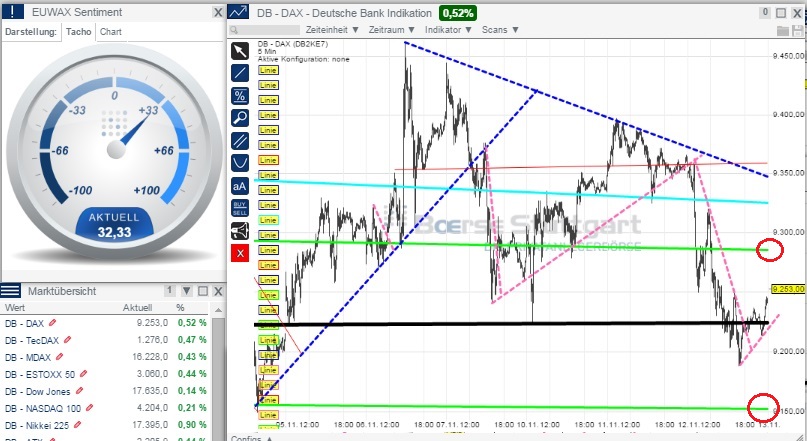Open the DB - DAX row
The height and width of the screenshot is (441, 807).
106,323
